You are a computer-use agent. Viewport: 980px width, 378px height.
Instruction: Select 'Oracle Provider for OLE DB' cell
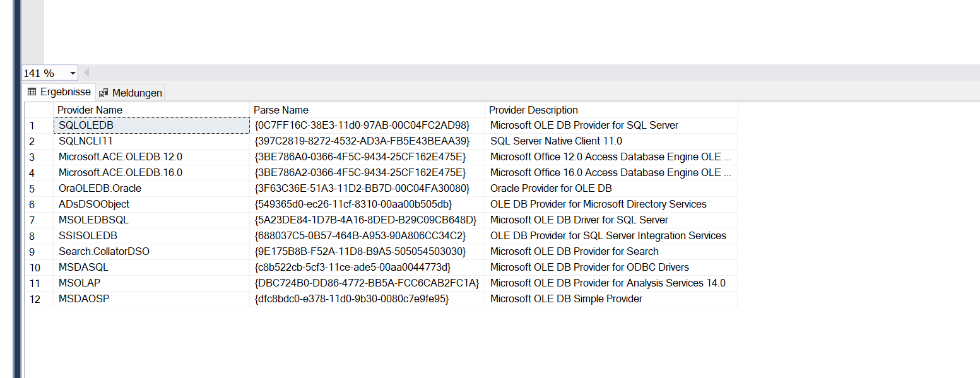click(x=611, y=189)
